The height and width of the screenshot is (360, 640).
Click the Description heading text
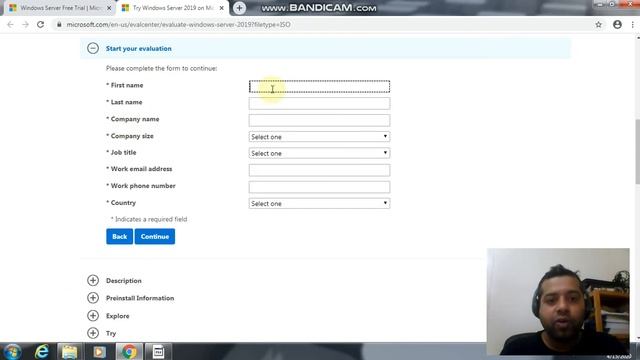pyautogui.click(x=124, y=281)
